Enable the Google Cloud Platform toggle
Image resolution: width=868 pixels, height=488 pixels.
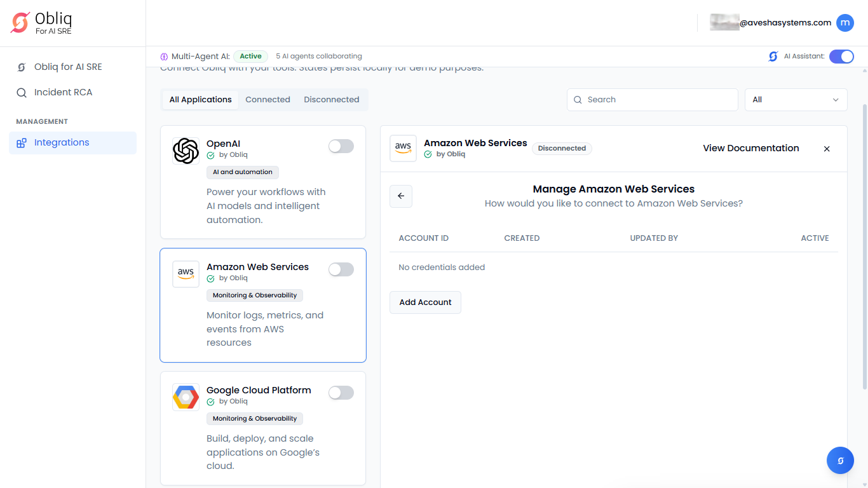[x=341, y=393]
